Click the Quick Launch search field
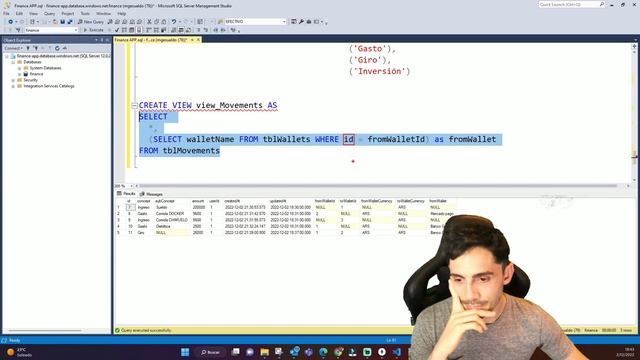 [x=571, y=4]
